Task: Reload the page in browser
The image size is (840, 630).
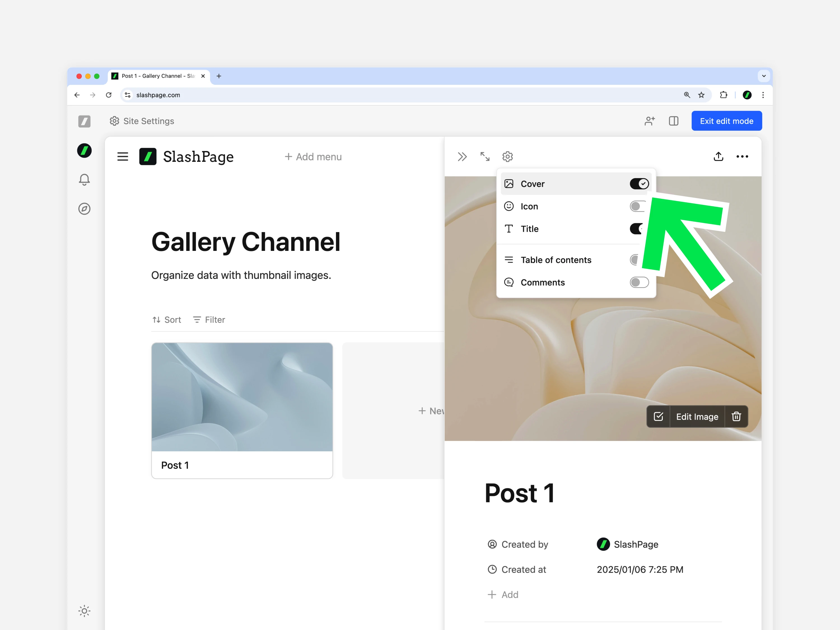Action: click(x=109, y=95)
